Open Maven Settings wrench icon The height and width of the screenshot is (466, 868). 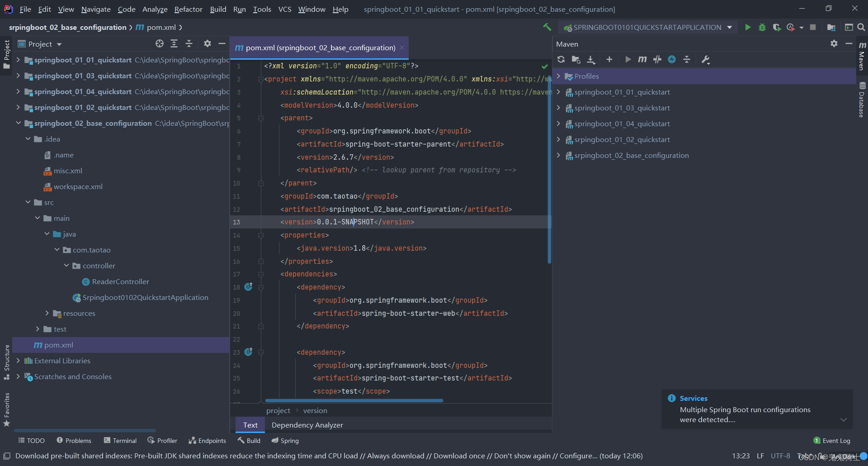706,59
